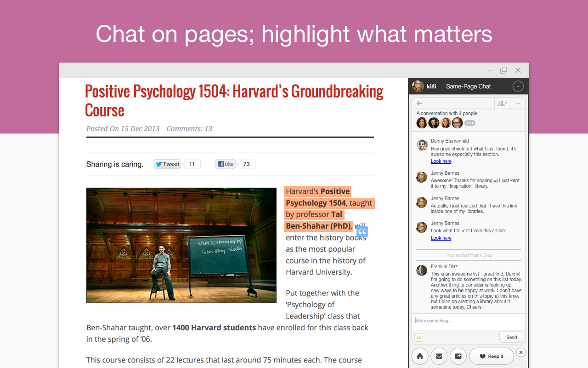The height and width of the screenshot is (368, 588).
Task: Click the second participant avatar
Action: click(x=434, y=123)
